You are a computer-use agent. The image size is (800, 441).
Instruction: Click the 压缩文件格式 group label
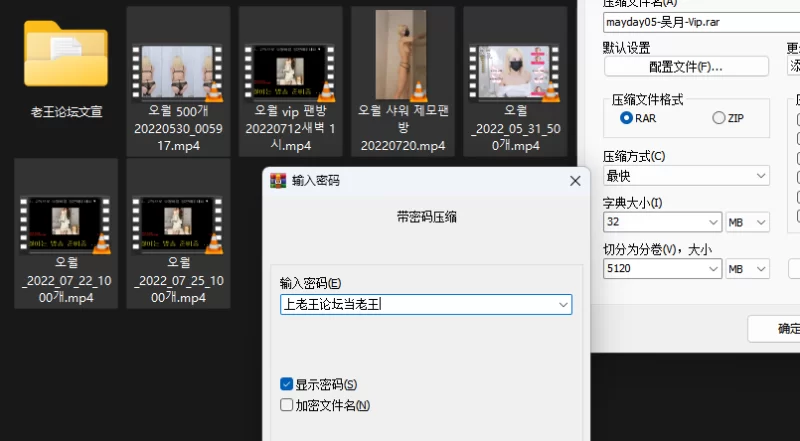click(x=647, y=100)
